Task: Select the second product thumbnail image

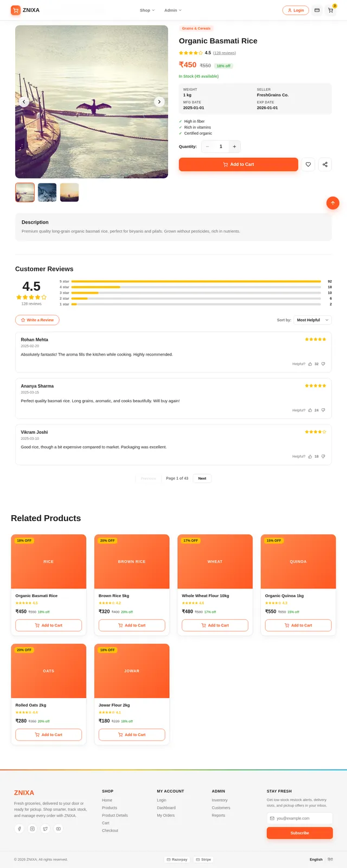Action: coord(47,192)
